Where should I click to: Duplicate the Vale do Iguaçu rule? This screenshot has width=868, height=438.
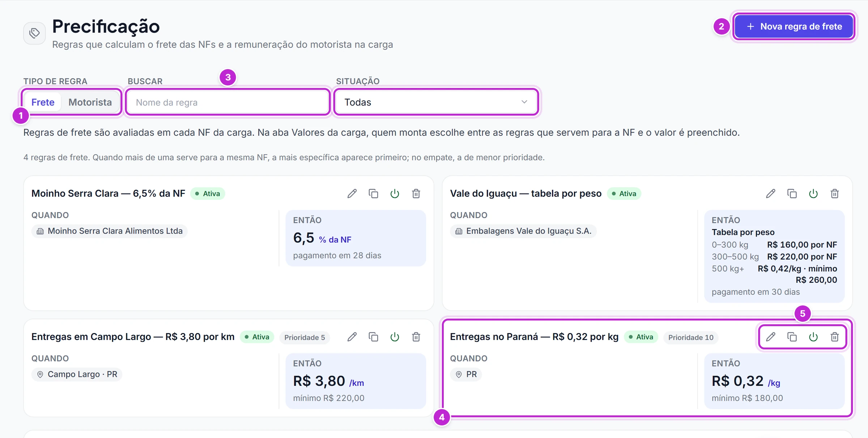[792, 194]
